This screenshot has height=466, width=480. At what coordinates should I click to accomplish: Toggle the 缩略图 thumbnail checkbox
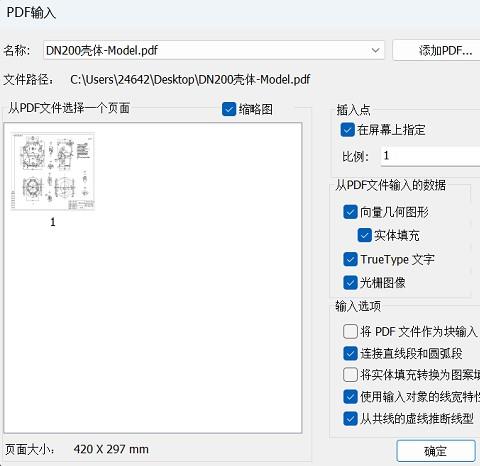pos(229,109)
